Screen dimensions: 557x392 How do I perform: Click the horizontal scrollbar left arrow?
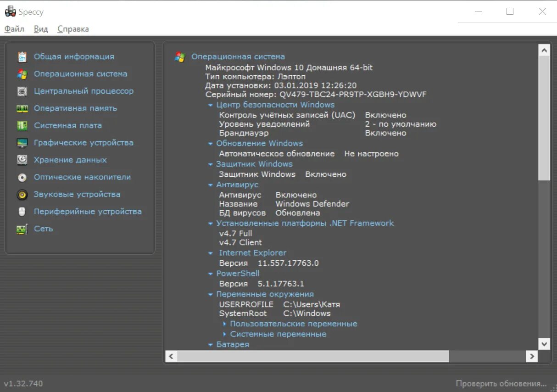[171, 356]
